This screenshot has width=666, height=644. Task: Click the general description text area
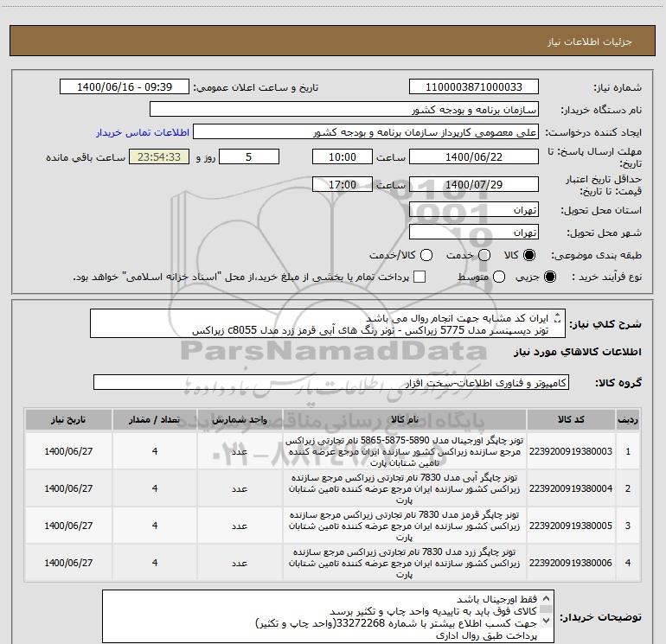pos(328,324)
